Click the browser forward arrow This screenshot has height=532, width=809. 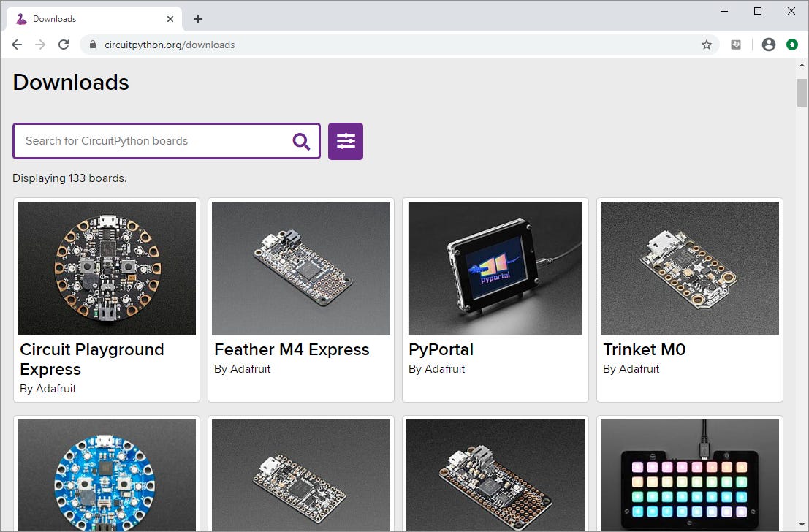[40, 45]
